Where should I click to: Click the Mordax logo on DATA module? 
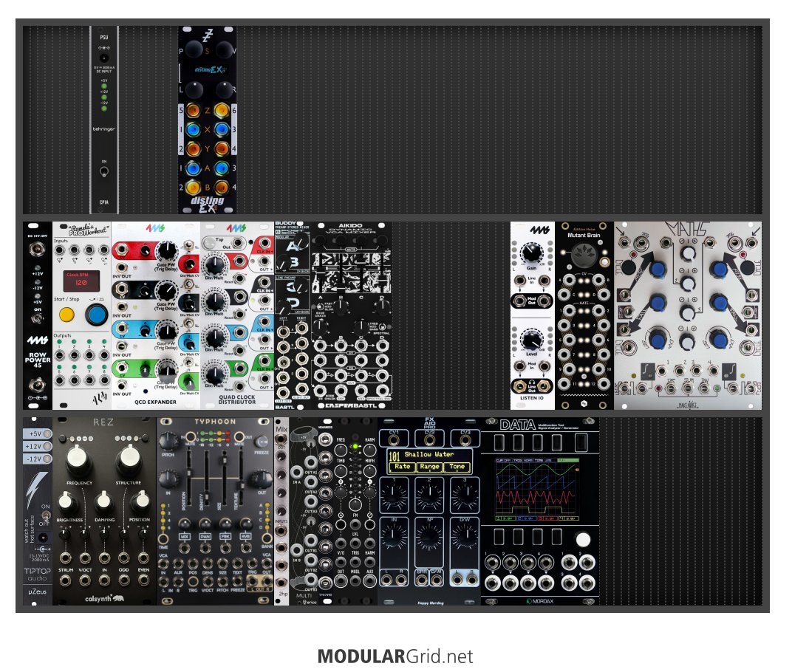[x=540, y=601]
